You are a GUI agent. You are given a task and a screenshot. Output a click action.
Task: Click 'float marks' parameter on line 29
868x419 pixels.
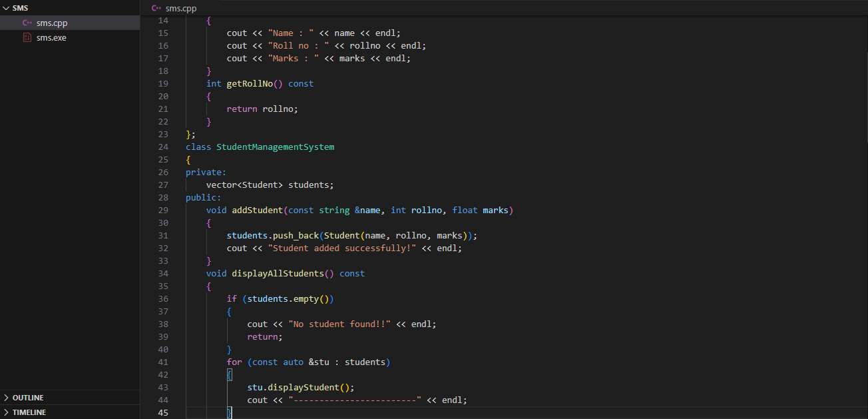[480, 210]
